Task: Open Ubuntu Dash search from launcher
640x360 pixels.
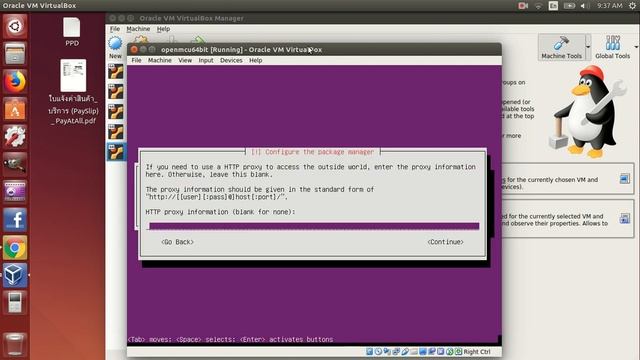Action: 15,27
